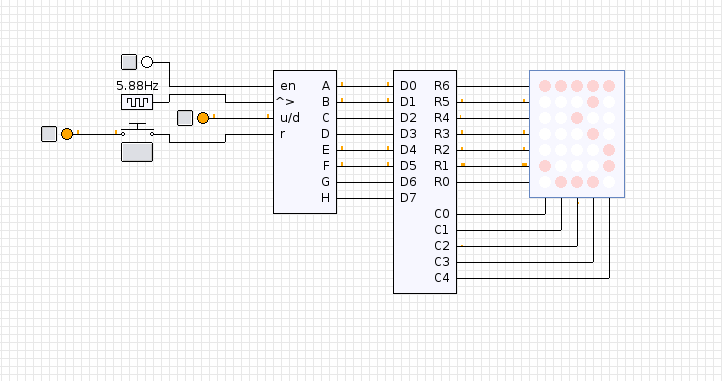Click the D7 input pin label

[408, 198]
